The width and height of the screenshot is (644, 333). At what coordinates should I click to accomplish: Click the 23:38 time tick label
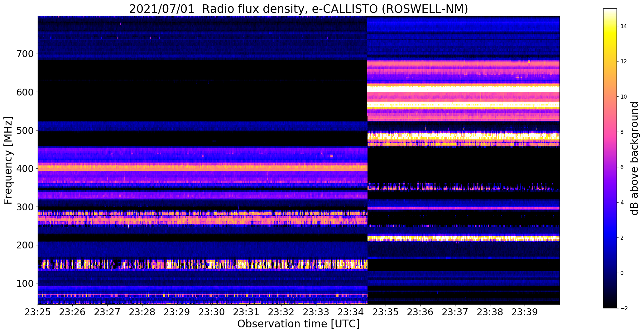click(x=490, y=312)
